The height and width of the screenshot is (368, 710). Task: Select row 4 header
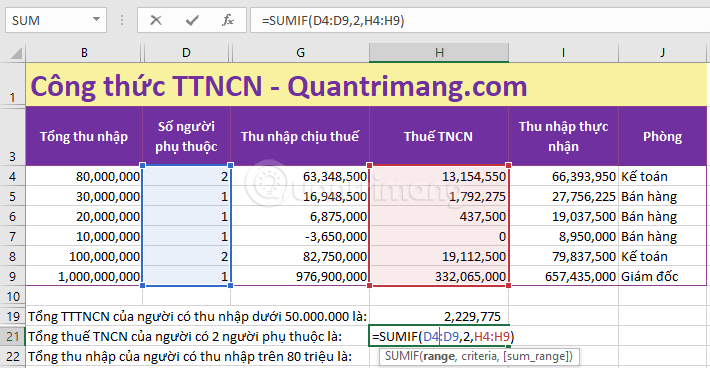pos(13,176)
